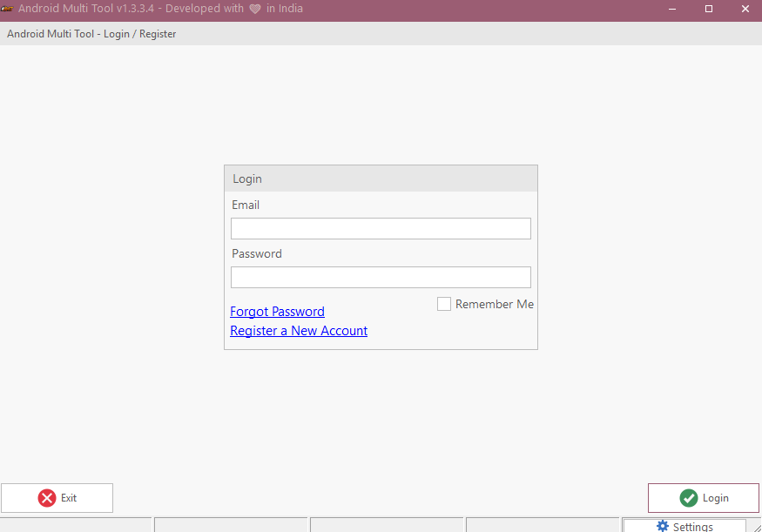Image resolution: width=762 pixels, height=532 pixels.
Task: Minimize the Android Multi Tool window
Action: 672,9
